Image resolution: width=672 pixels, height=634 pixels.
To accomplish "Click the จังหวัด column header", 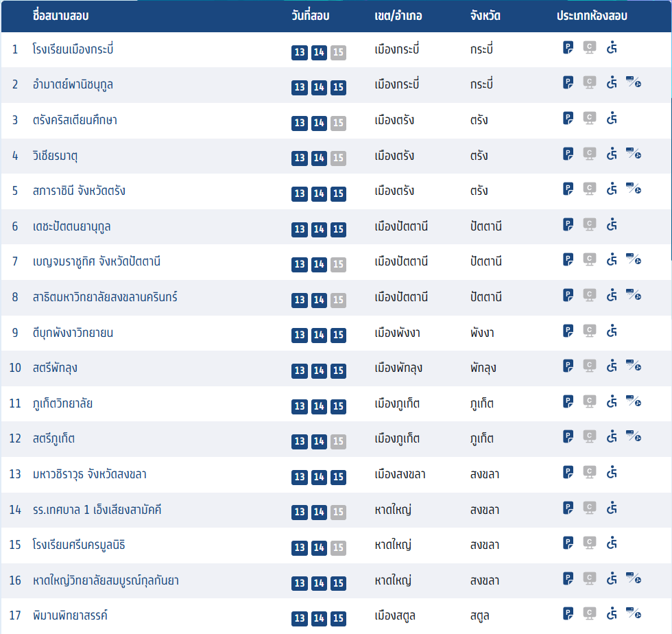I will [x=485, y=16].
